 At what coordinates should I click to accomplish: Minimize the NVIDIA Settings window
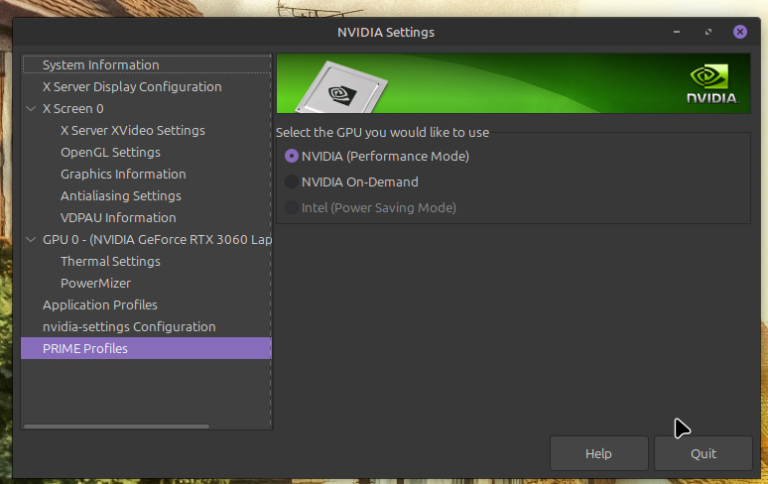[676, 32]
